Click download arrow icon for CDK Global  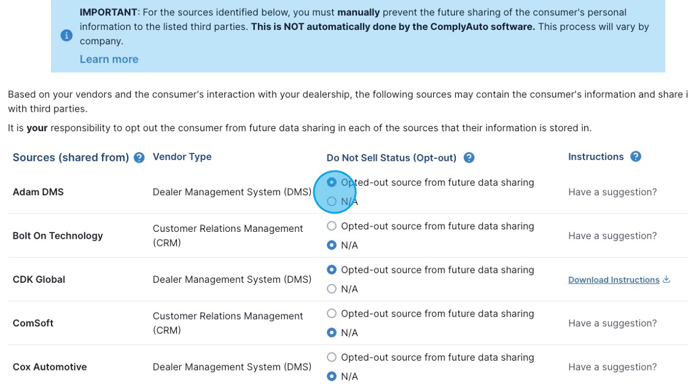[666, 280]
